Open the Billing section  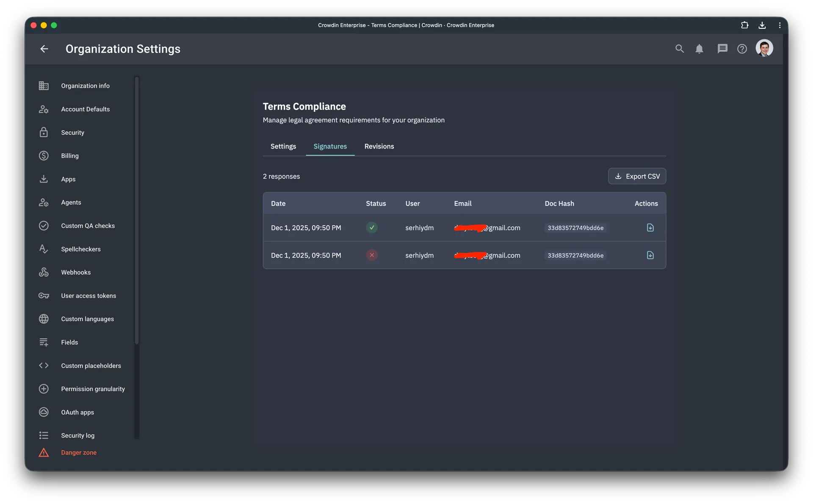click(69, 156)
